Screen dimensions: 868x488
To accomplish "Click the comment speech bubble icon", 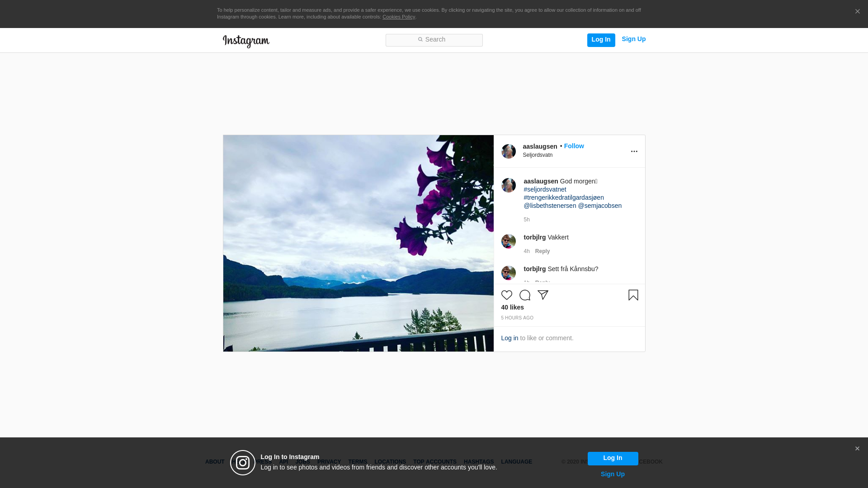I will pos(525,295).
